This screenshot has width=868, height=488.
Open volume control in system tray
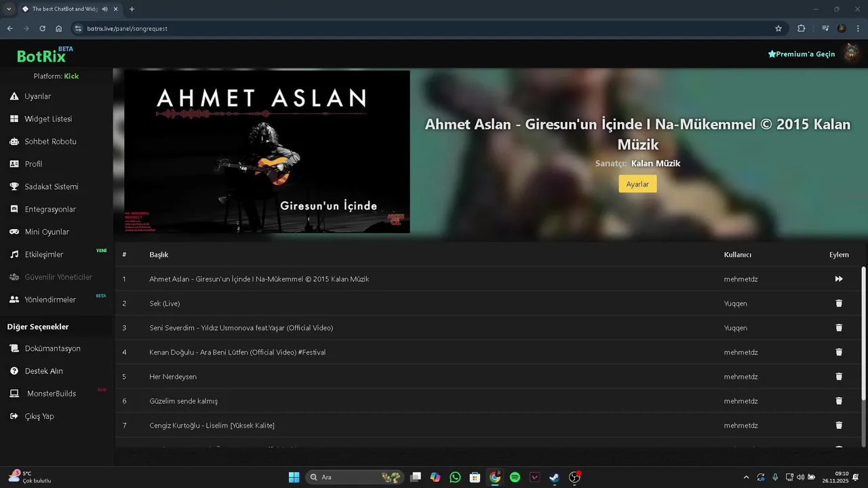click(800, 477)
